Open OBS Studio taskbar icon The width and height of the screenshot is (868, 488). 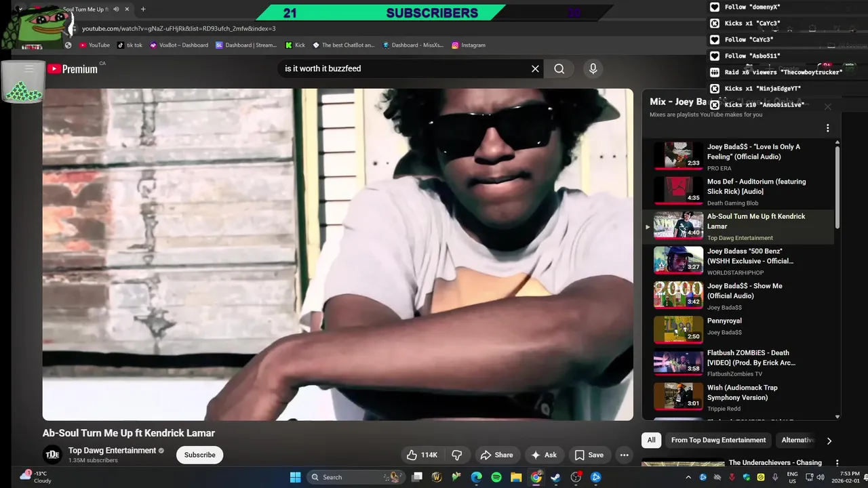576,477
